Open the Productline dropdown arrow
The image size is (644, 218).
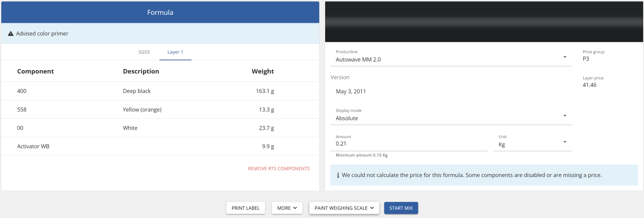point(565,57)
